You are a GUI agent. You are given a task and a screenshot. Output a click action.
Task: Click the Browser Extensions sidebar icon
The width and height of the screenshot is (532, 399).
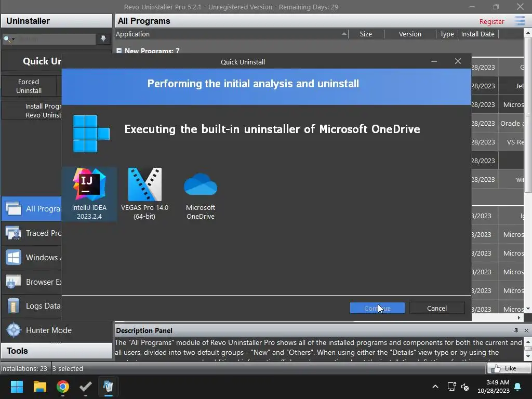(x=14, y=282)
